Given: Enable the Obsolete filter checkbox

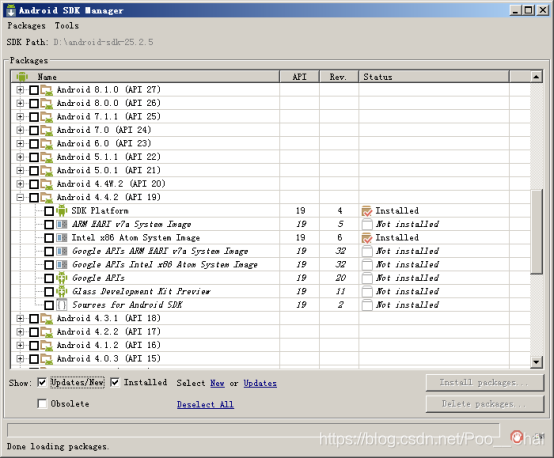Looking at the screenshot, I should 42,404.
